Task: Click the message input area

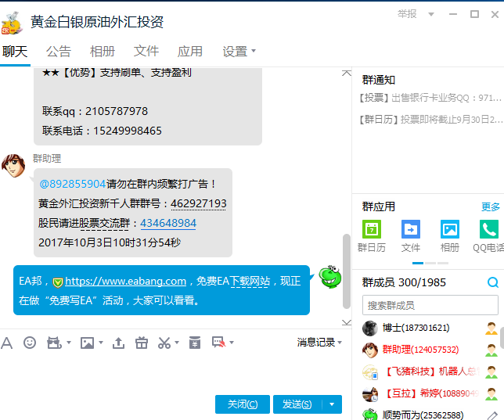Action: [172, 373]
